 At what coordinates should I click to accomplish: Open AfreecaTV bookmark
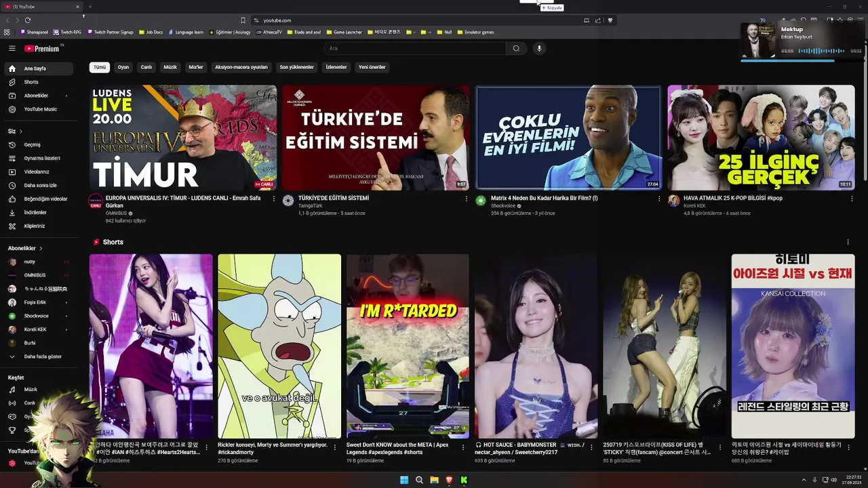click(x=269, y=32)
